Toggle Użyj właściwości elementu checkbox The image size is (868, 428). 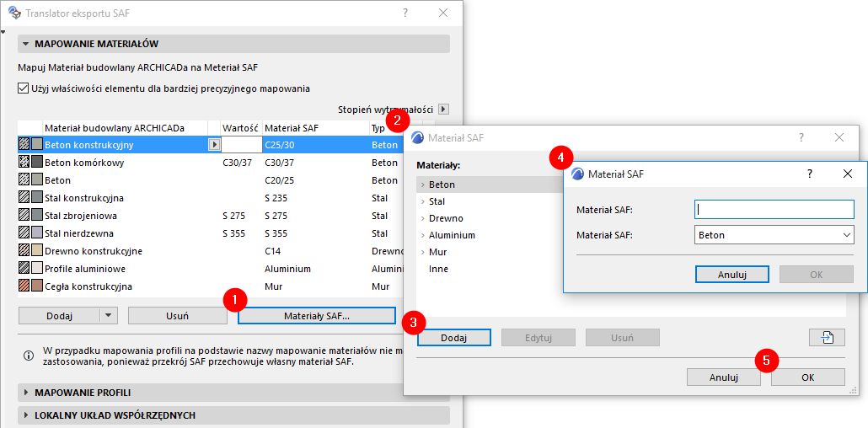tap(24, 88)
